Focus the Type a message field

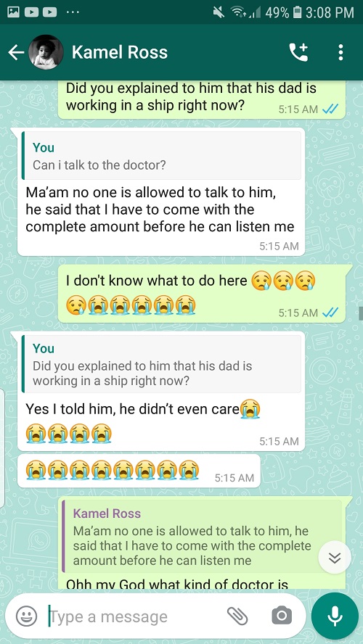[135, 616]
